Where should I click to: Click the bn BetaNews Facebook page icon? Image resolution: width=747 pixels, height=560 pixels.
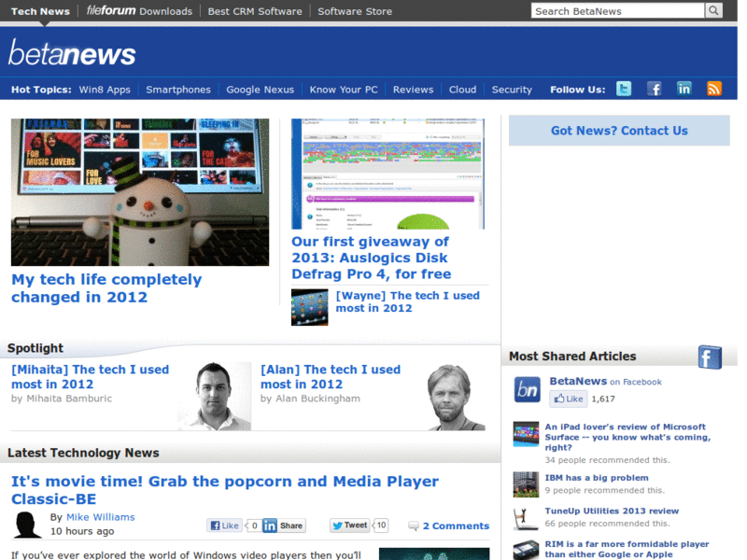point(527,389)
